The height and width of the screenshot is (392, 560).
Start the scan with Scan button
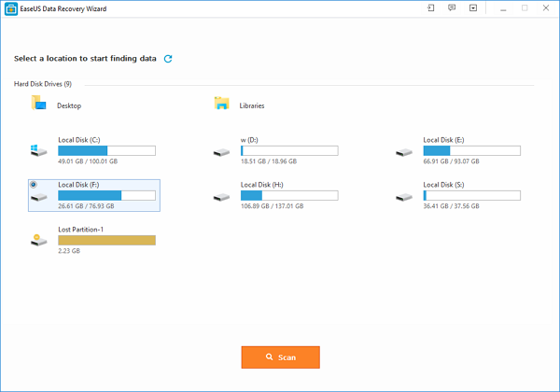click(x=280, y=357)
